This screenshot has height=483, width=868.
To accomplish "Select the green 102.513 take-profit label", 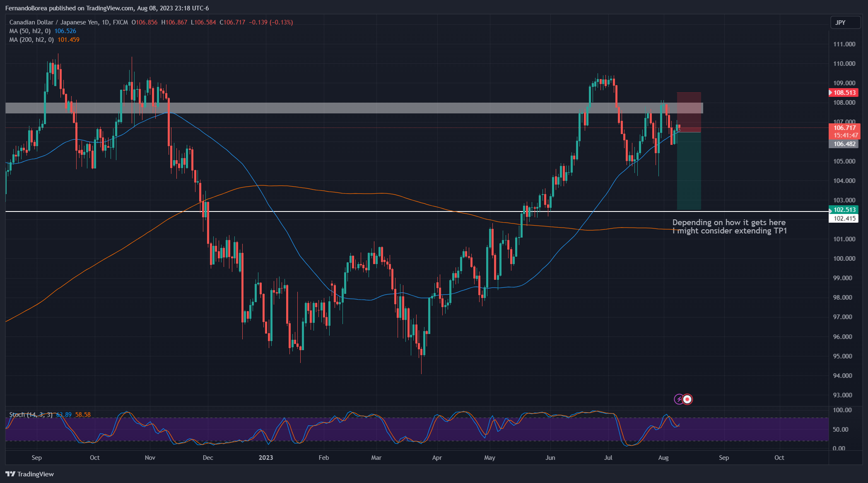I will 843,210.
